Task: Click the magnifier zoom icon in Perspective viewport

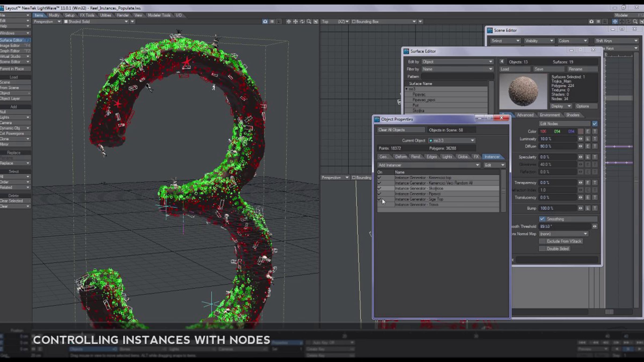Action: 309,21
